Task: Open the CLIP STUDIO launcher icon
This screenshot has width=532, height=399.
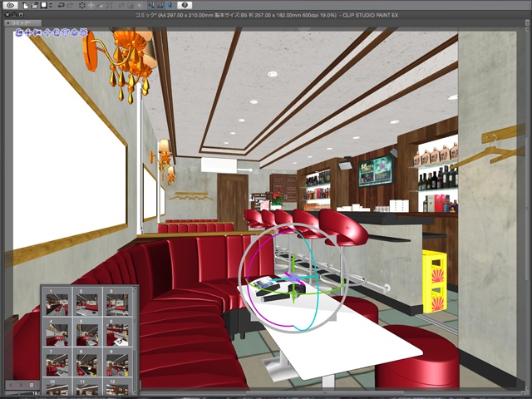Action: 11,6
